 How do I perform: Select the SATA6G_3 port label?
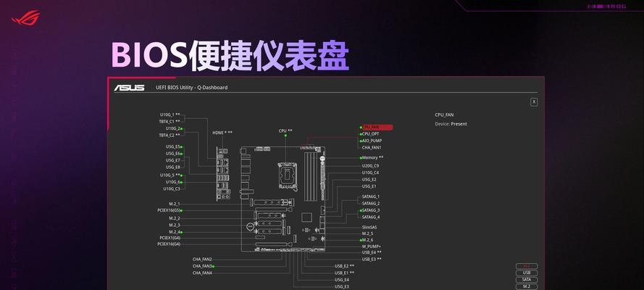(x=371, y=210)
